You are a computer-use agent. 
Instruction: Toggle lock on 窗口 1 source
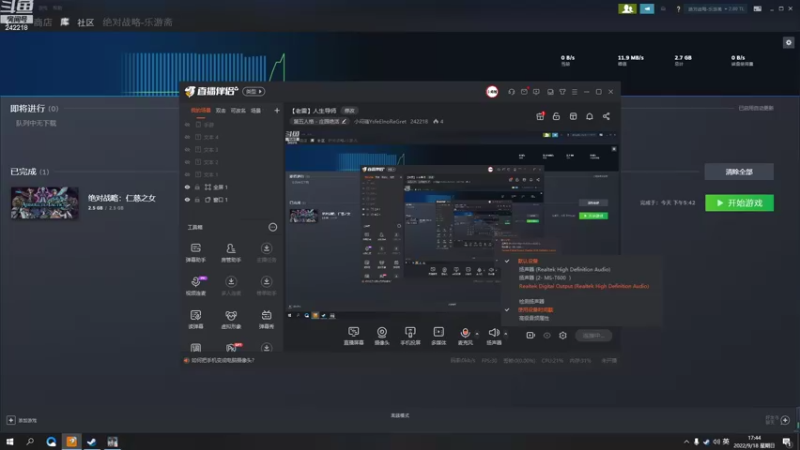tap(197, 200)
